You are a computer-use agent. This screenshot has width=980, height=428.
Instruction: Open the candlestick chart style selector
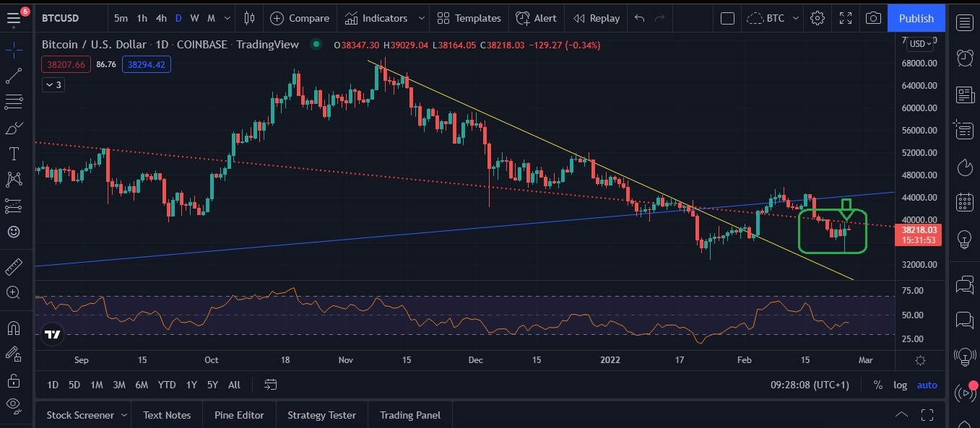[249, 18]
